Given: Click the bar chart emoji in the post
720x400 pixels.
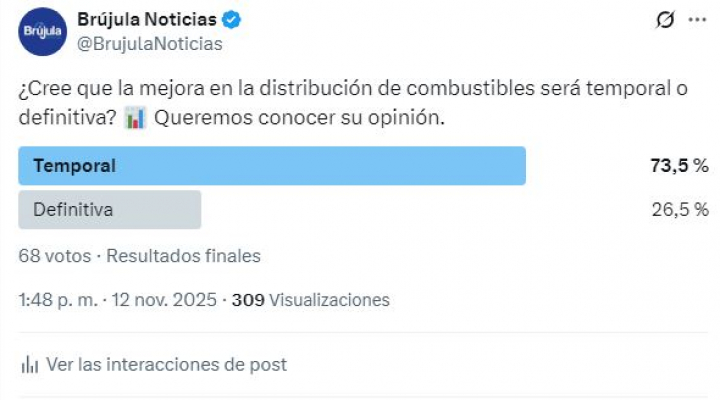Looking at the screenshot, I should (x=135, y=118).
